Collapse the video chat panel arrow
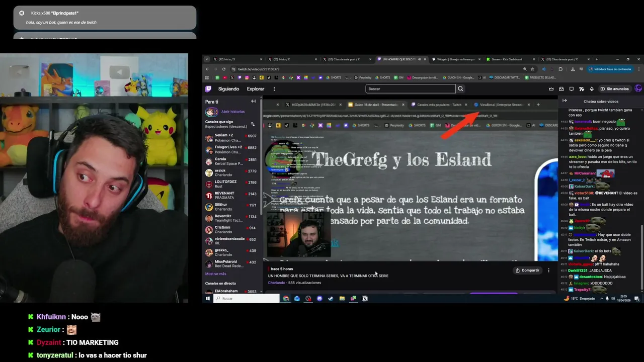Screen dimensions: 644x362 point(565,101)
